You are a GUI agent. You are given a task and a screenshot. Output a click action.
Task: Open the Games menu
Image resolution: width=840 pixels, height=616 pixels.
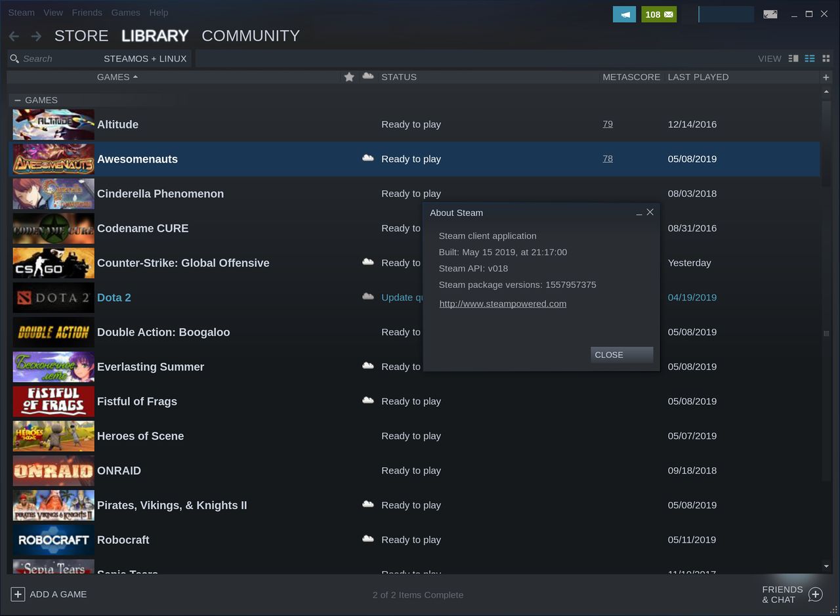[125, 12]
